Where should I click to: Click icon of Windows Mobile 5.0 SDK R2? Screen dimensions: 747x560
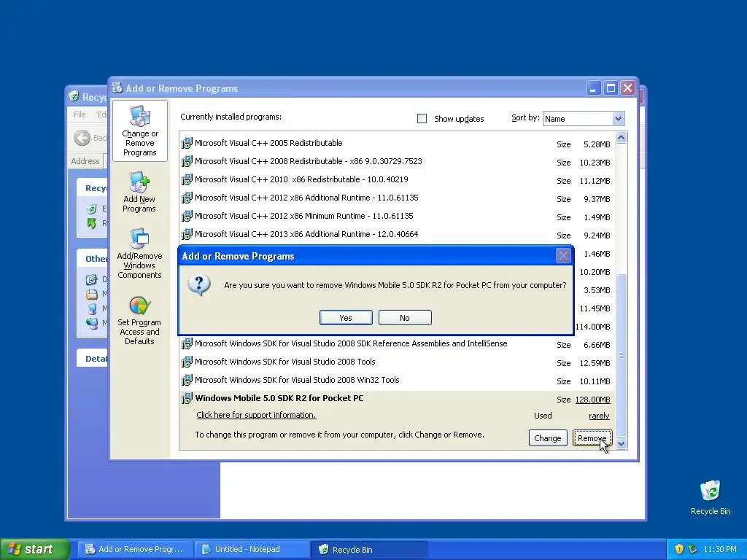[x=187, y=399]
